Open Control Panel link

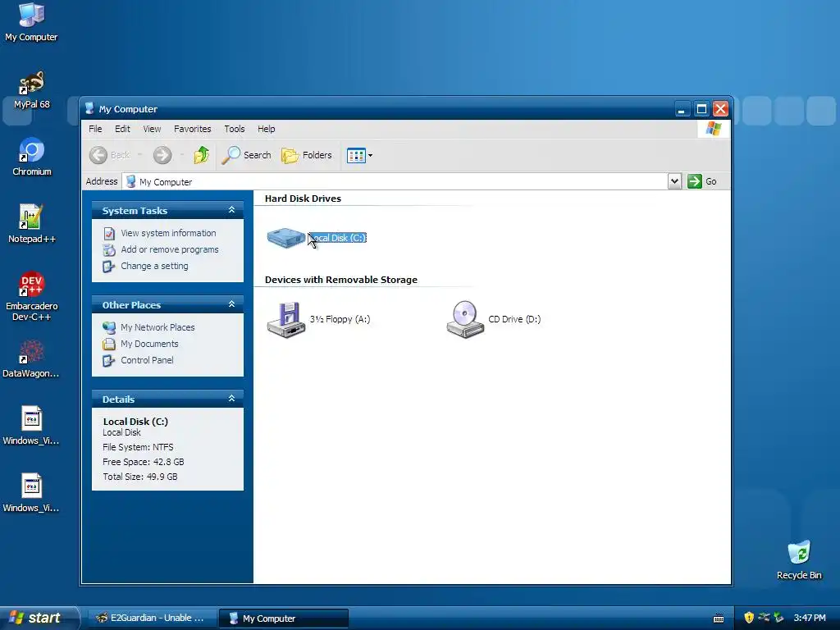tap(147, 360)
